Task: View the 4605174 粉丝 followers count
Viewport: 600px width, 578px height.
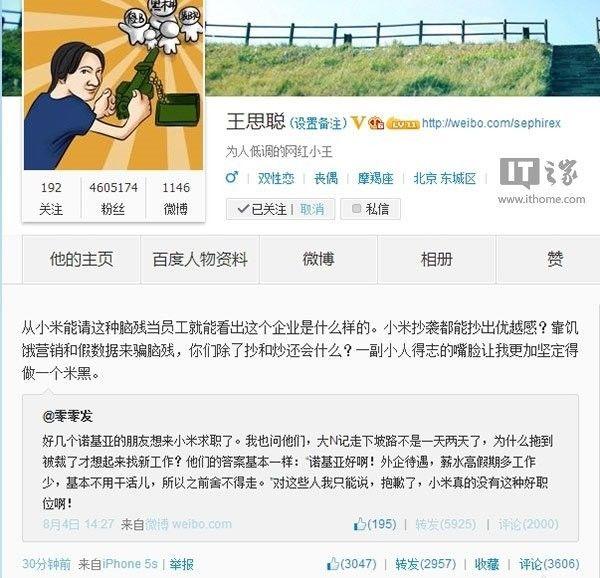Action: [x=113, y=198]
